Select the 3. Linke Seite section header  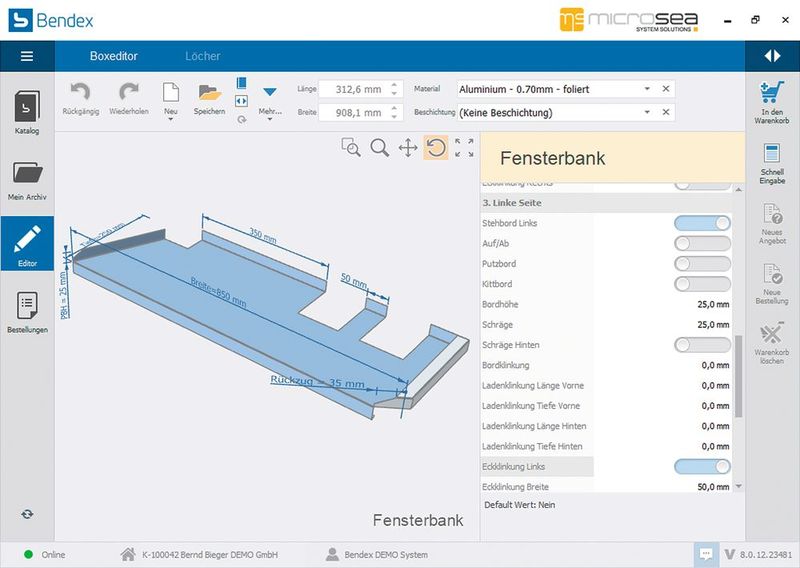(606, 203)
